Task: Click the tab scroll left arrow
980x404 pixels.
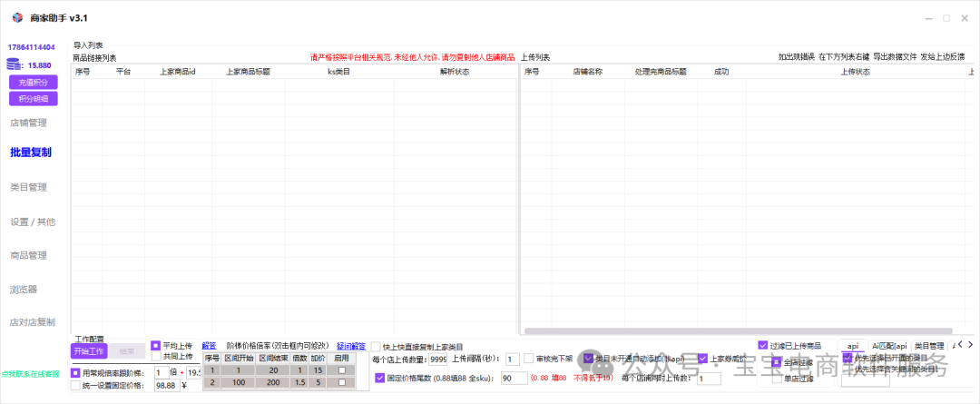Action: (961, 344)
